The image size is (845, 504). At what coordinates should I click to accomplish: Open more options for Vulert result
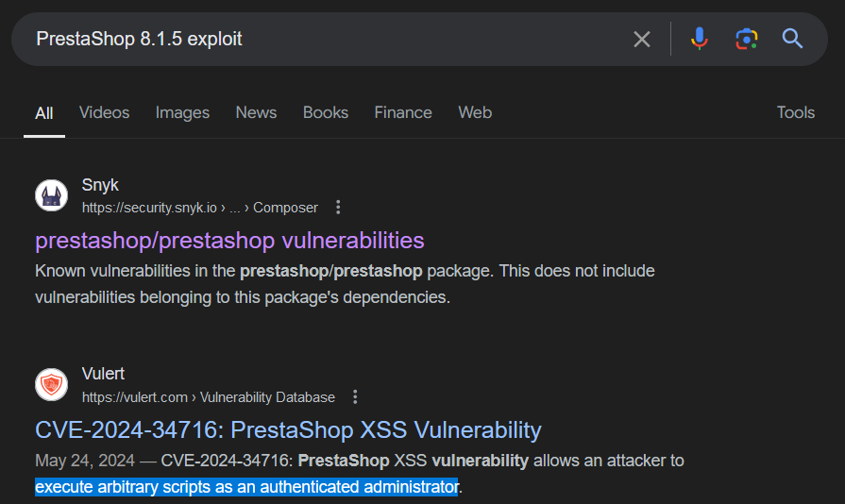pos(355,396)
